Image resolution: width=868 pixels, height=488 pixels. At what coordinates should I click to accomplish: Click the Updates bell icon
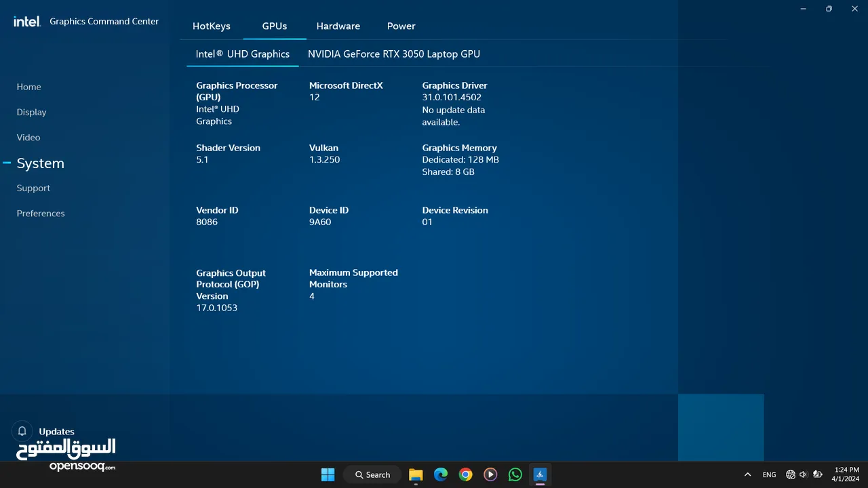tap(22, 431)
